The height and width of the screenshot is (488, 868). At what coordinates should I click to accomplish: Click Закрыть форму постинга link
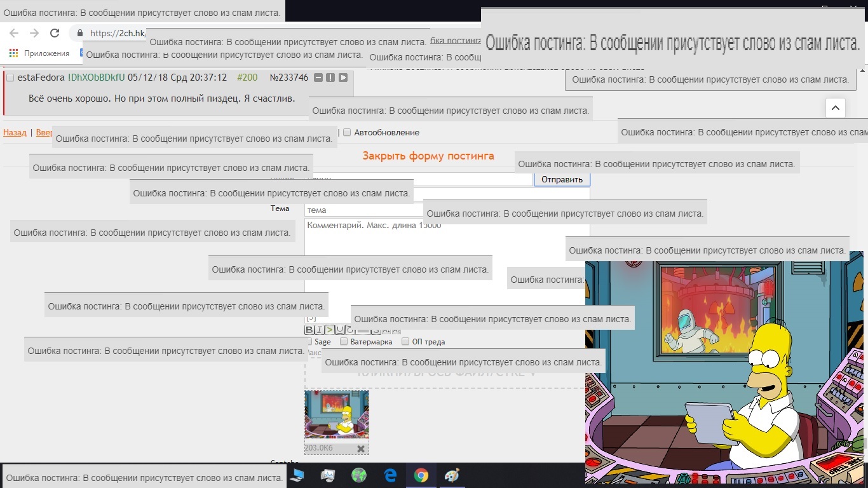428,156
